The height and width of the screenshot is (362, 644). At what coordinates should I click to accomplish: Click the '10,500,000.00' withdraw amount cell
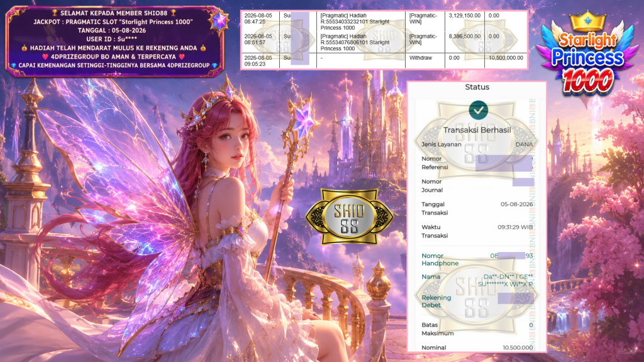click(506, 58)
